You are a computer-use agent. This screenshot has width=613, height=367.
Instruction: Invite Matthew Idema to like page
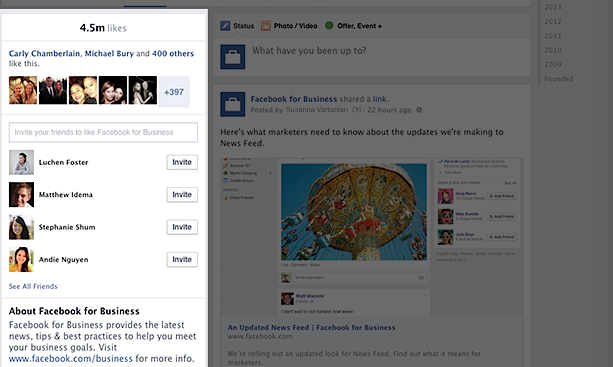pos(182,195)
